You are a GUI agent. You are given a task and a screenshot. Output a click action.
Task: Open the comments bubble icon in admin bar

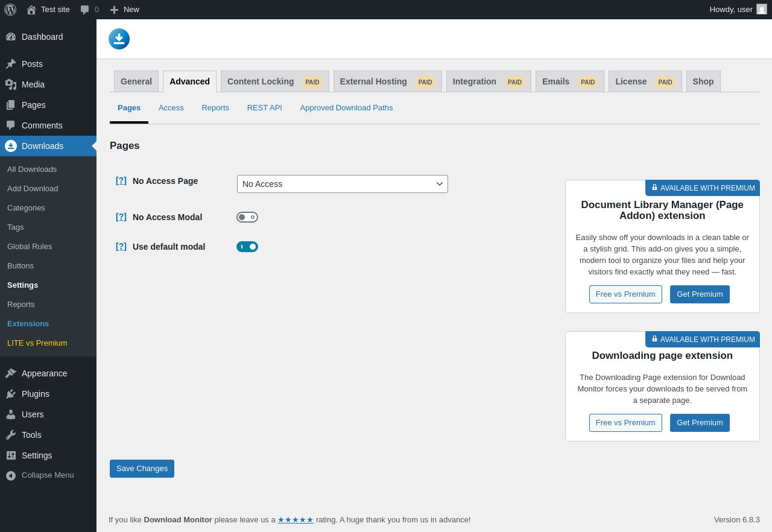(x=84, y=10)
